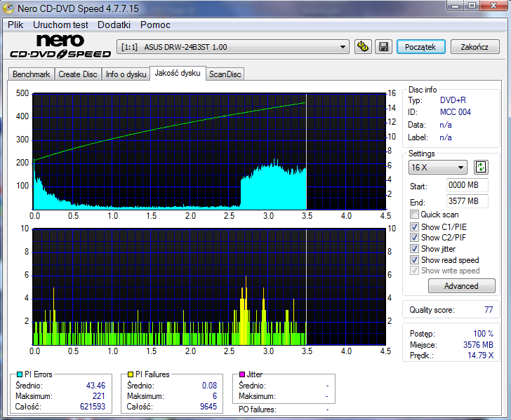Click the End field showing 3577 MB
The width and height of the screenshot is (511, 420).
tap(467, 201)
